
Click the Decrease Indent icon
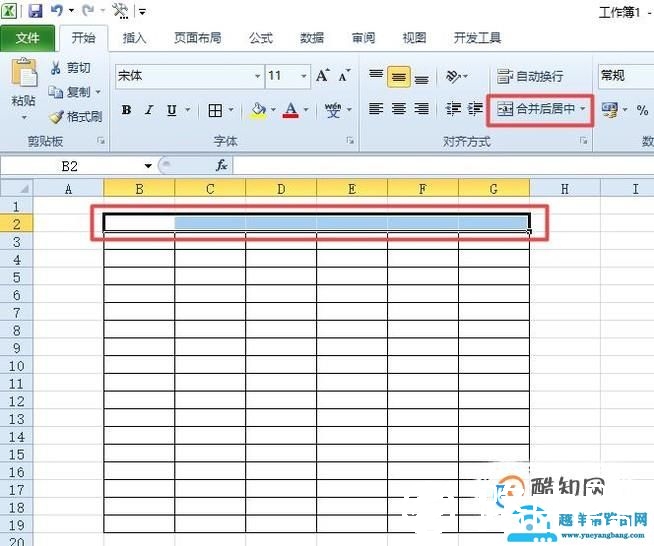[453, 108]
